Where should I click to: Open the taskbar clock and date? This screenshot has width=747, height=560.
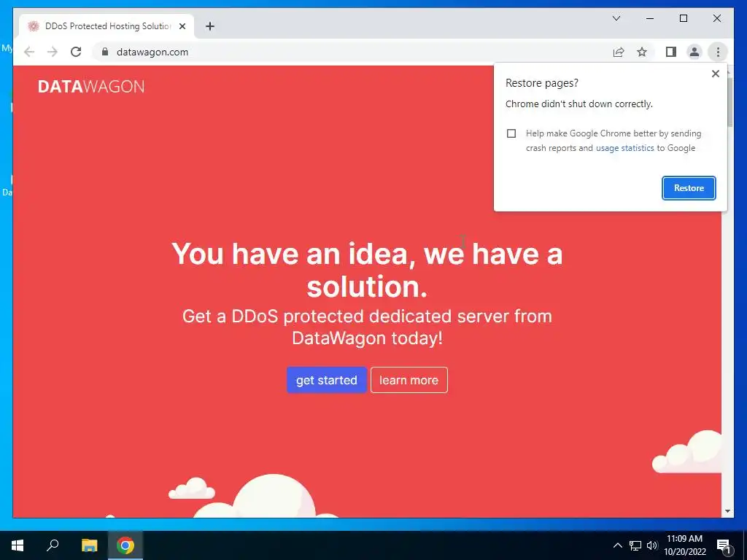point(684,545)
